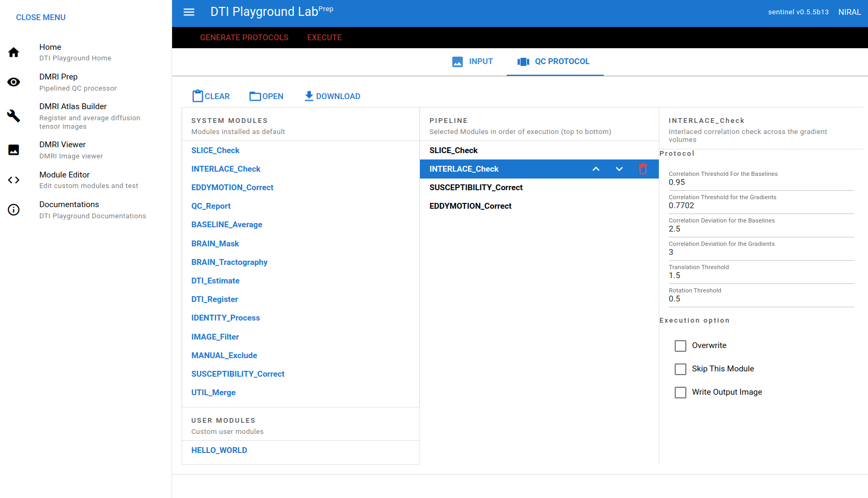
Task: Click the hamburger menu icon
Action: [x=189, y=12]
